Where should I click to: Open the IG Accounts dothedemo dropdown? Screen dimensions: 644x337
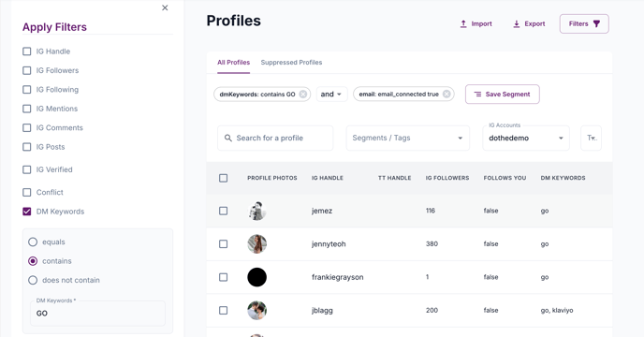click(526, 139)
